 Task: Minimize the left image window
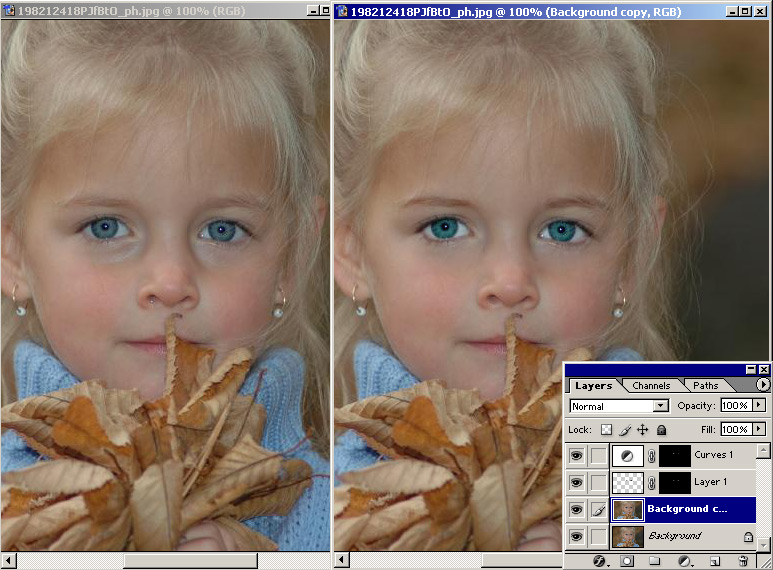313,10
